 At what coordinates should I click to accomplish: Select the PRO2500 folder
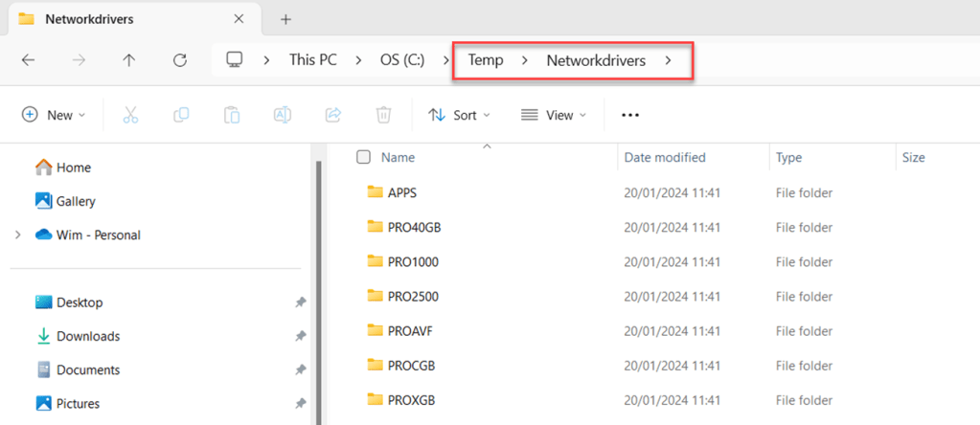click(413, 296)
